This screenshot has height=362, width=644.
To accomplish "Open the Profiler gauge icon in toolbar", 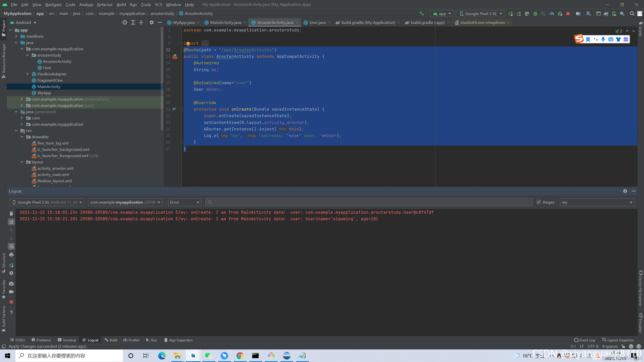I will point(552,14).
